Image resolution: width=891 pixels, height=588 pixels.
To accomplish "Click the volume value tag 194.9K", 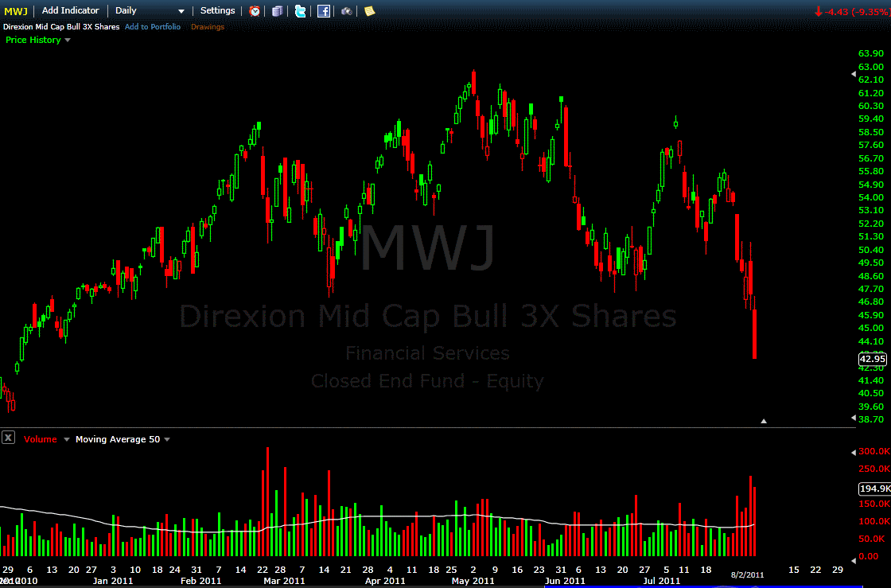I will 875,489.
